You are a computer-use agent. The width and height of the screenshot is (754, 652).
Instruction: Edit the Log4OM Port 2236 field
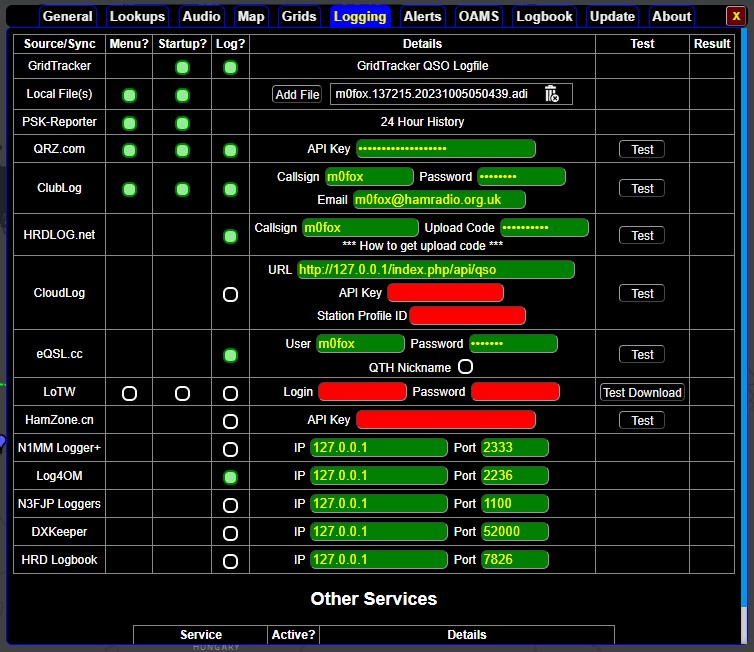coord(515,475)
